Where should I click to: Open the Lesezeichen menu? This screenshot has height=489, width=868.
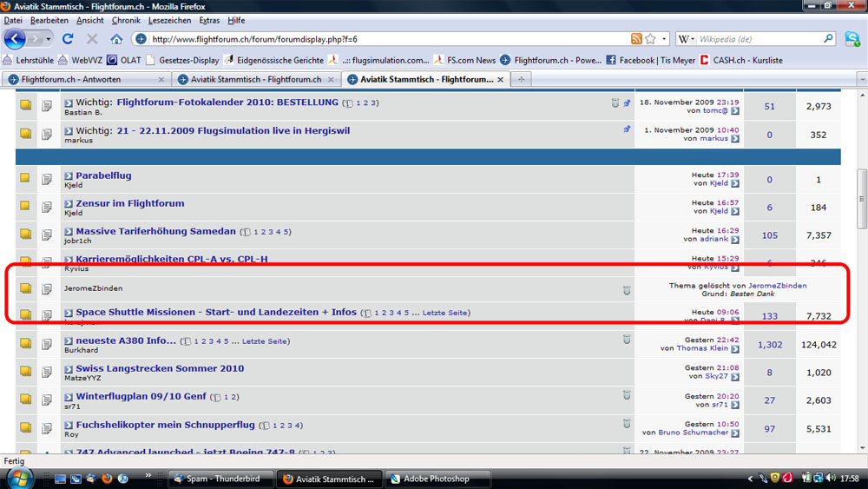(x=169, y=20)
